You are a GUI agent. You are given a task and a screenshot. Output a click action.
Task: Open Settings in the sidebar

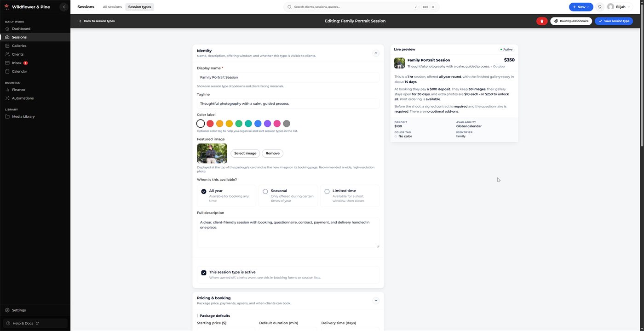(35, 310)
